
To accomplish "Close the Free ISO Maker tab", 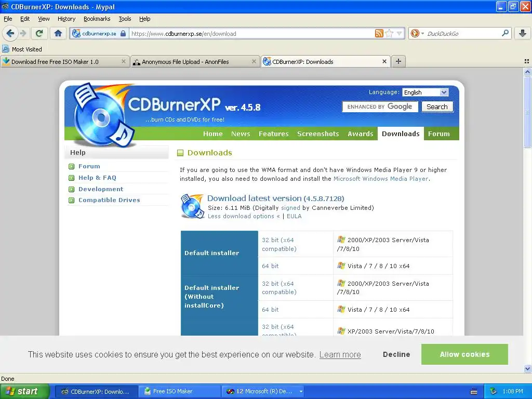I will tap(124, 61).
